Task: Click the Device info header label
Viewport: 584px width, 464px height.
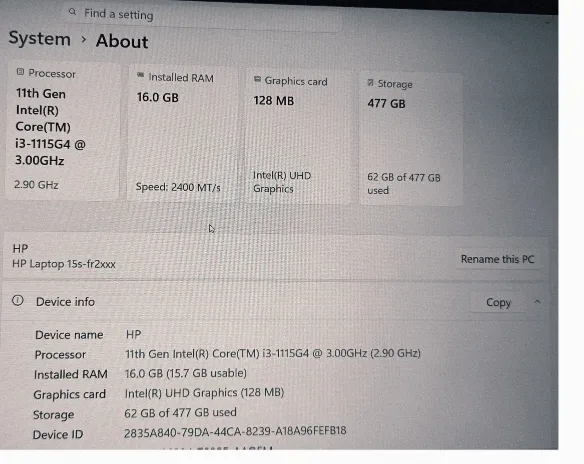Action: tap(65, 302)
